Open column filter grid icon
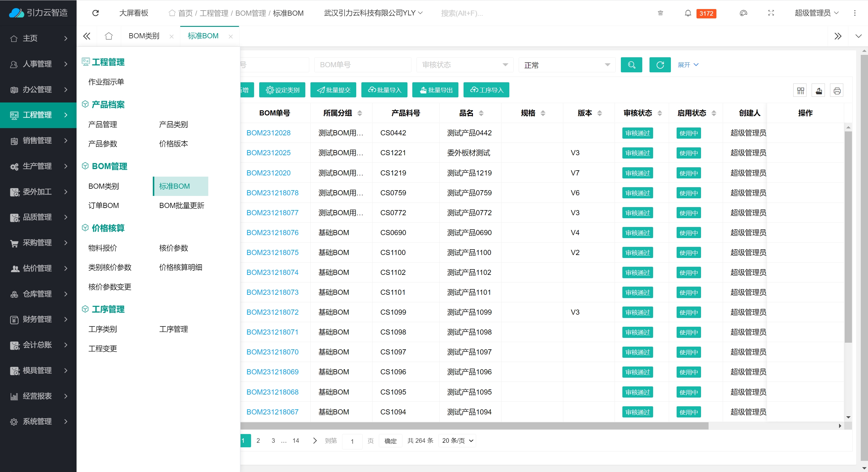Viewport: 868px width, 472px height. (x=800, y=91)
